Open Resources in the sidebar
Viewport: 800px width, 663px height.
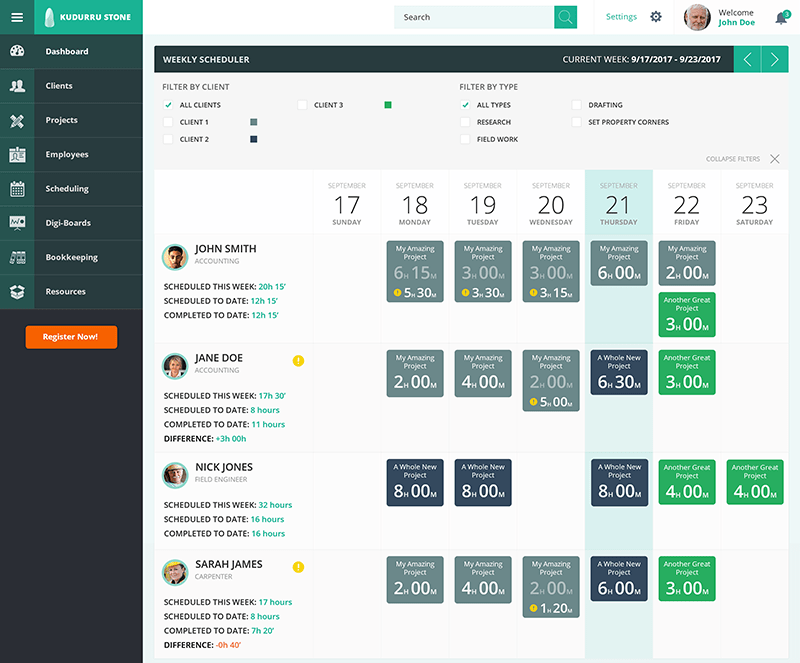click(x=71, y=291)
